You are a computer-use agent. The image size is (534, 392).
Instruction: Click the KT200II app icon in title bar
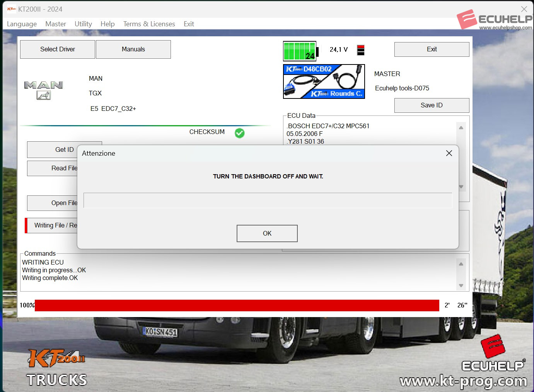click(11, 9)
